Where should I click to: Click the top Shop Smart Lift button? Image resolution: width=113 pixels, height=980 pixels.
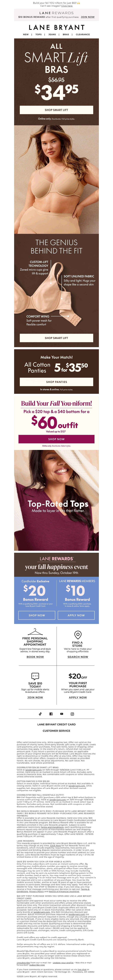pos(56,110)
